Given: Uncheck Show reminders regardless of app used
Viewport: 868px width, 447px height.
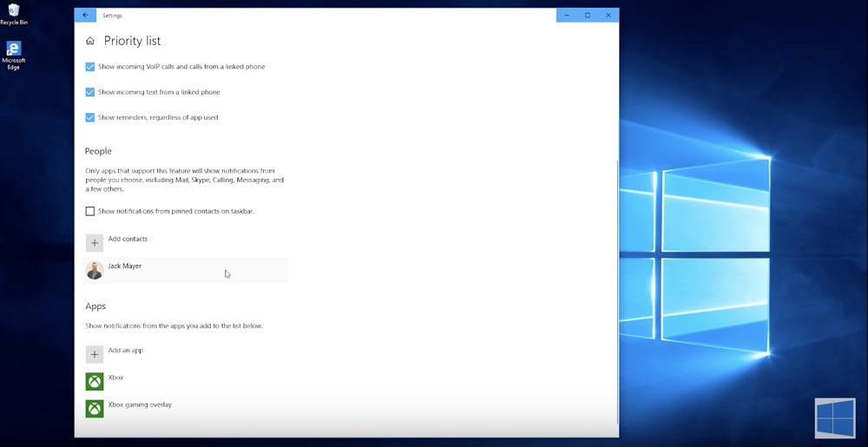Looking at the screenshot, I should (x=89, y=117).
